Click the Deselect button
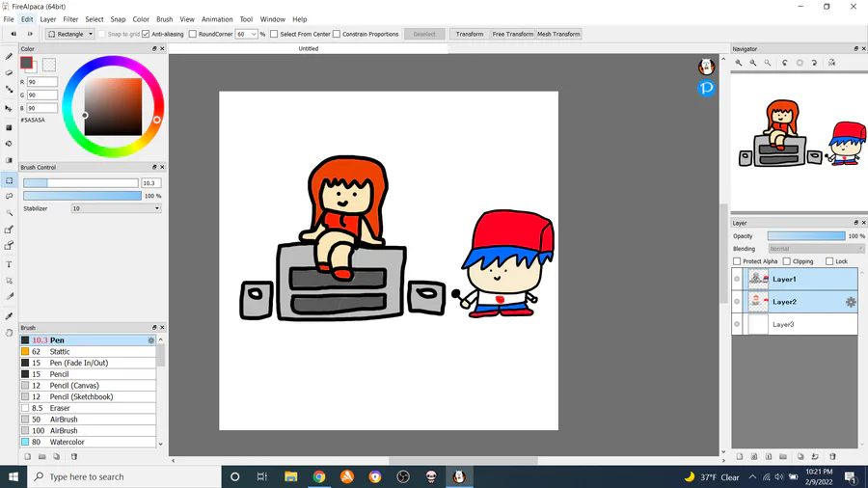Viewport: 868px width, 488px height. tap(424, 35)
